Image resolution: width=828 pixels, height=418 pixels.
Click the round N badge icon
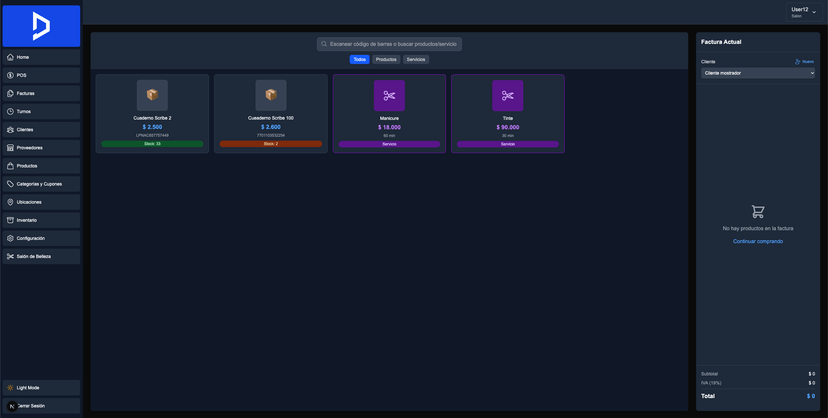click(12, 406)
